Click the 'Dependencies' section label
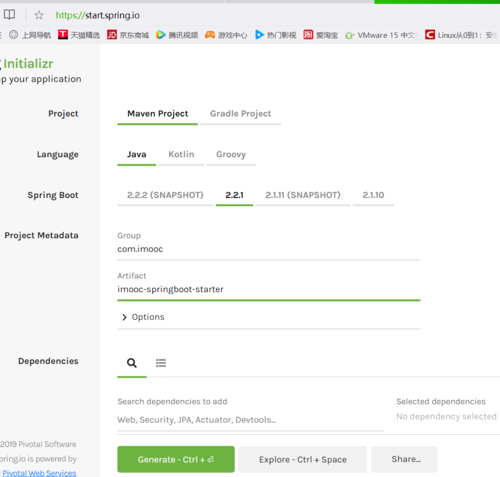 click(48, 361)
